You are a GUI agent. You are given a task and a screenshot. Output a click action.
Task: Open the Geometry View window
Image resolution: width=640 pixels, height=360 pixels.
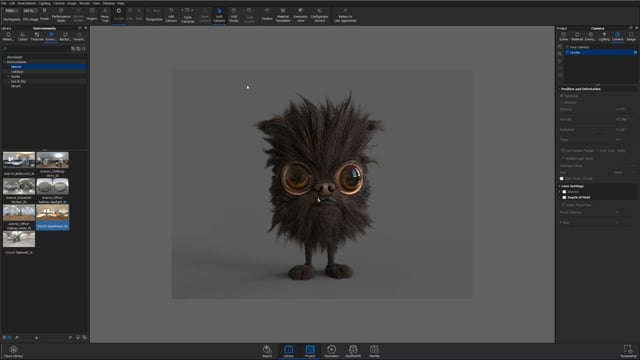[x=300, y=15]
